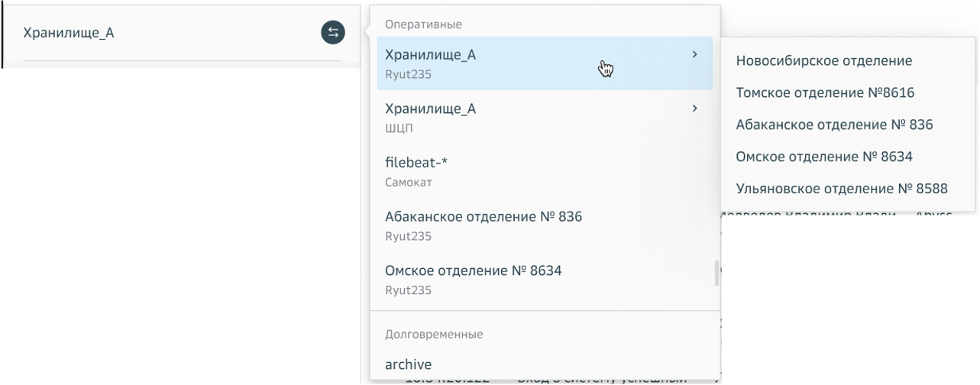Click the partially hidden Вход в систему успешный row
Viewport: 980px width, 385px height.
click(x=603, y=380)
